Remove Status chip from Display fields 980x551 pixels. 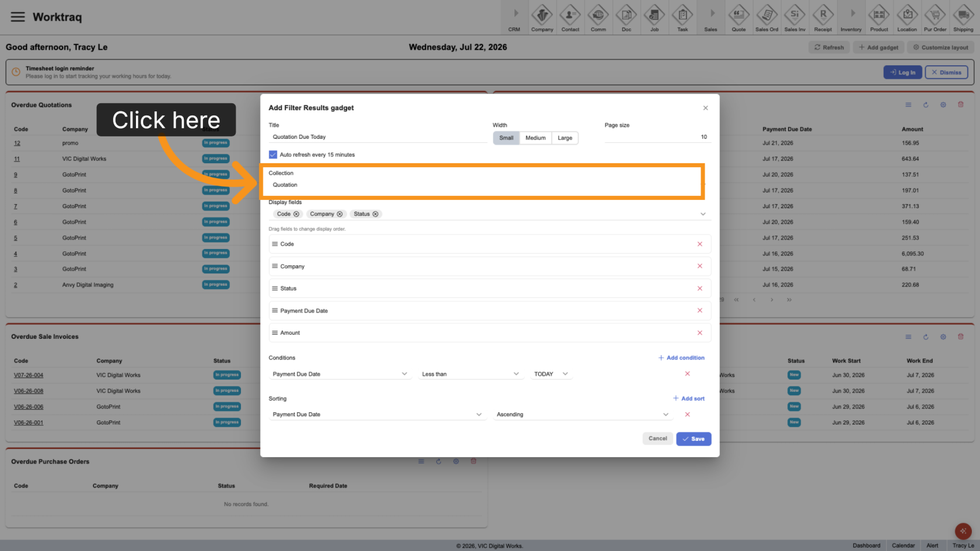coord(376,214)
